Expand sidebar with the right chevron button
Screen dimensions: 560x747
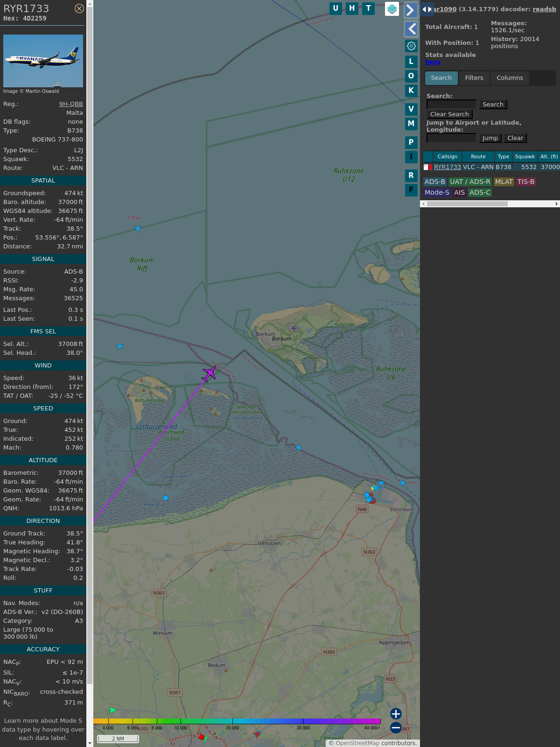click(x=411, y=10)
